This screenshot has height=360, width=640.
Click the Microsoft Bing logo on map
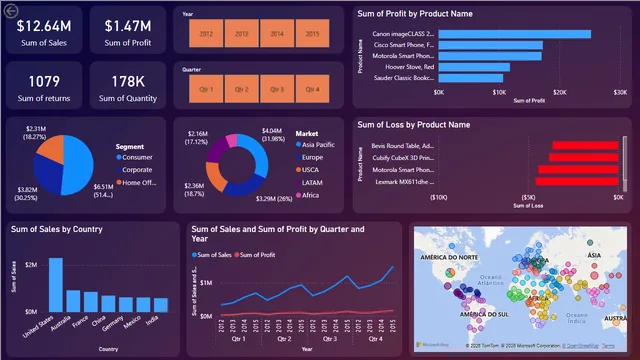tap(433, 345)
